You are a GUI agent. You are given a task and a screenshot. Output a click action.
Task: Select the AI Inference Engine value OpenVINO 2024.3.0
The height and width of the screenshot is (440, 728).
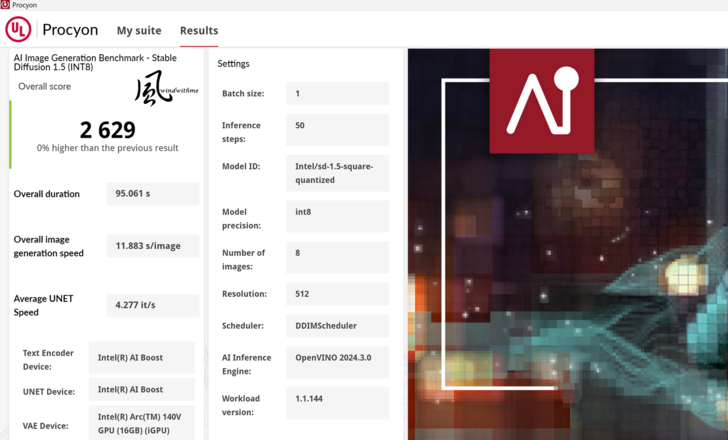pos(338,362)
